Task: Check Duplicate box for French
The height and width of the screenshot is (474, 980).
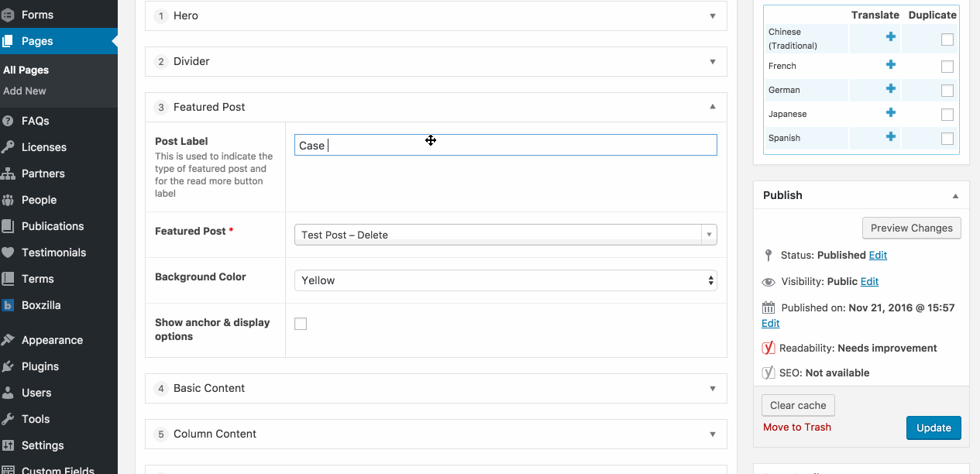Action: point(947,67)
